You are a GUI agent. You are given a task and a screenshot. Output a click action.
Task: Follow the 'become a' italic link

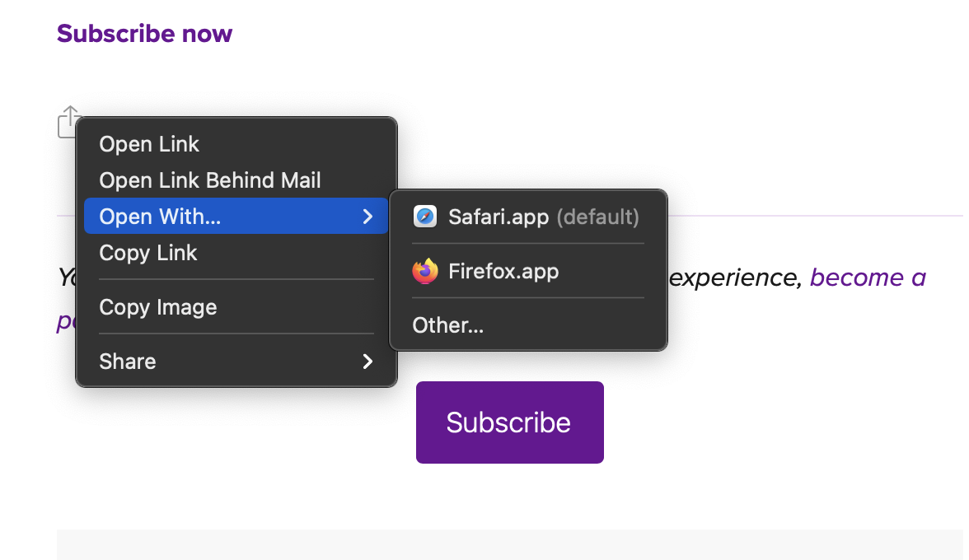click(x=868, y=278)
